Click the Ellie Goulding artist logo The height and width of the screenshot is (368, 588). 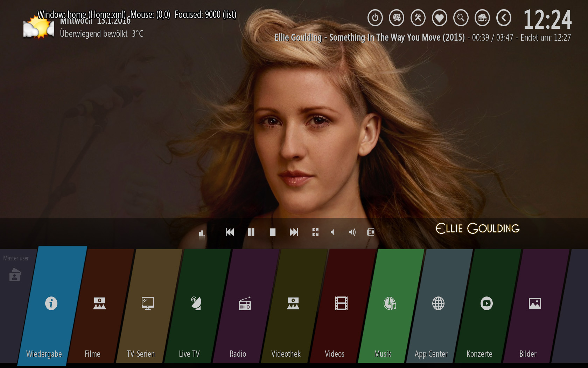477,229
